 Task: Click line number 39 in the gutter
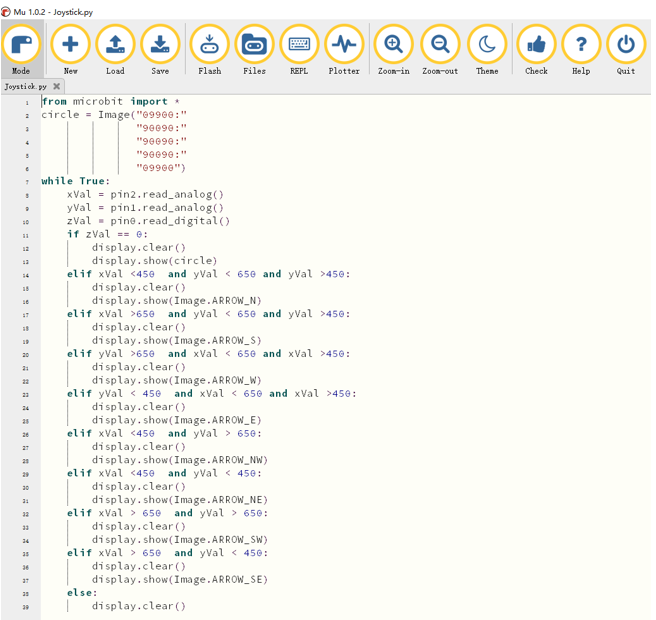pos(26,607)
